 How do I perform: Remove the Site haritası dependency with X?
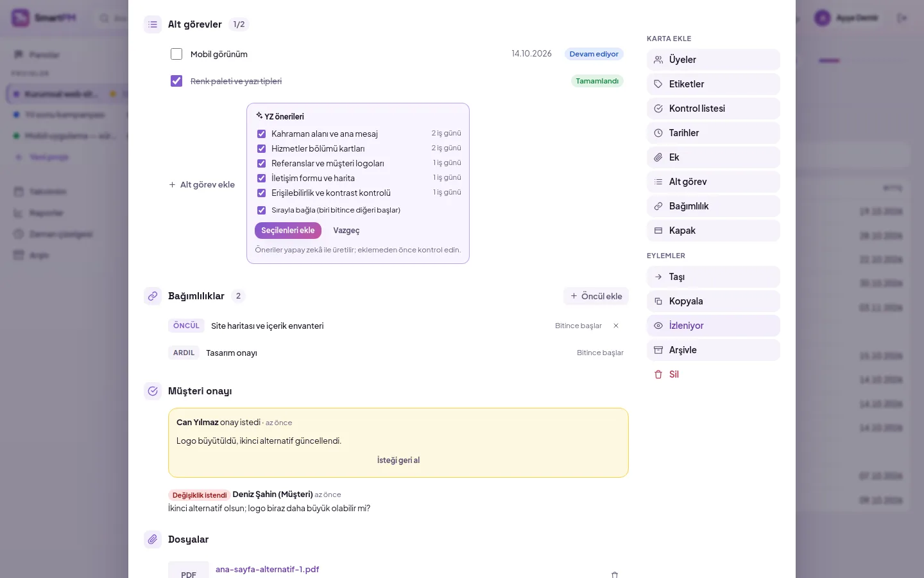616,326
